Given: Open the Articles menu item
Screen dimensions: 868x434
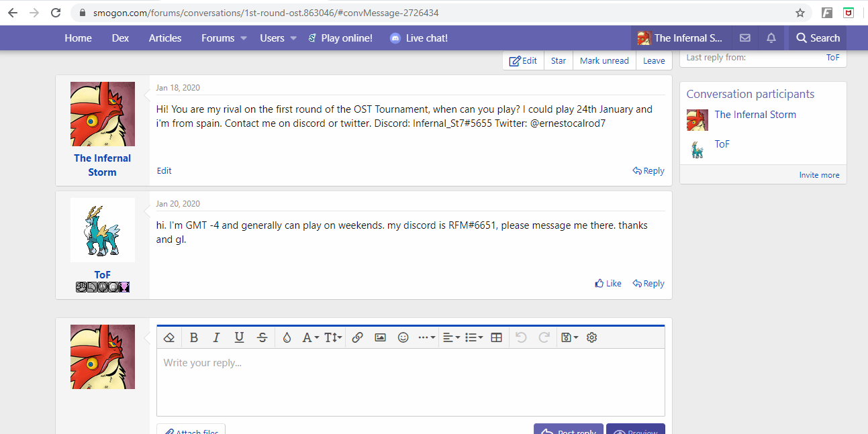Looking at the screenshot, I should (165, 38).
